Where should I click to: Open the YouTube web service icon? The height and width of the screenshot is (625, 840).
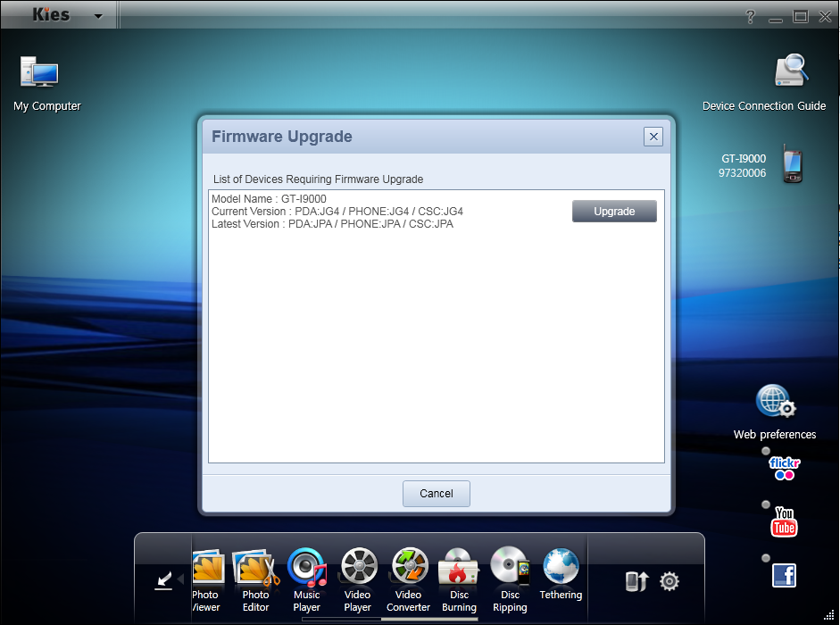(785, 521)
